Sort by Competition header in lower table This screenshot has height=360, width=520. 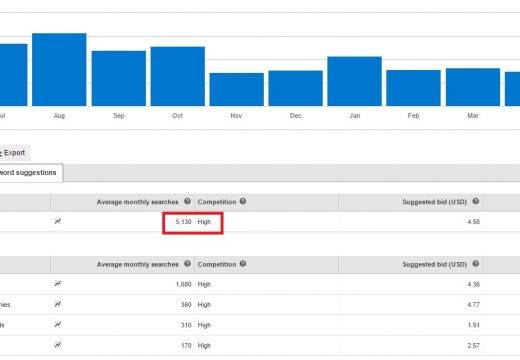[217, 264]
